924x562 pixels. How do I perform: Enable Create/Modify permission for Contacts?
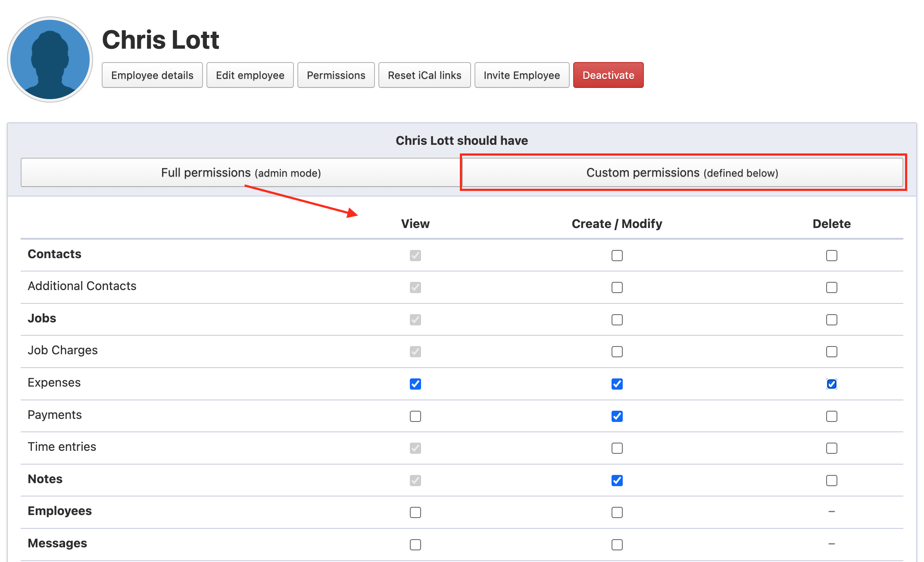pos(617,256)
